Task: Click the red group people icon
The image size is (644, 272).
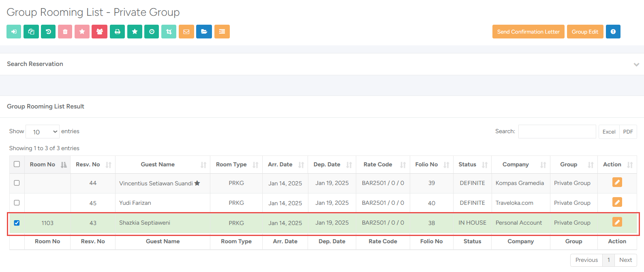Action: (99, 32)
